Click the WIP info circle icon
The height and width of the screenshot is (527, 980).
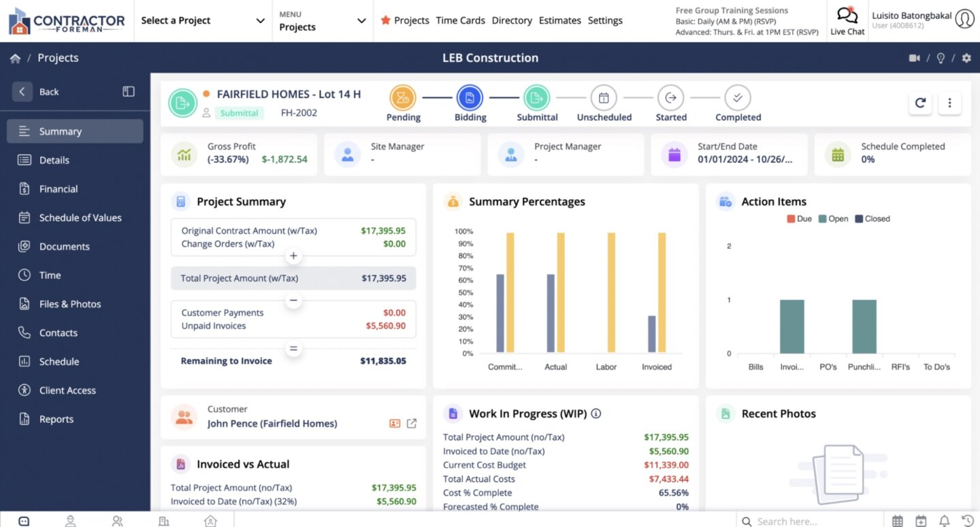tap(596, 413)
